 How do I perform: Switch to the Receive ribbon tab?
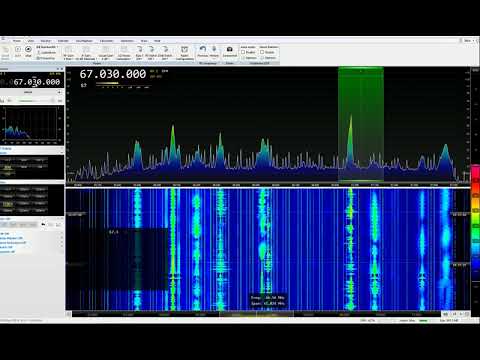(46, 41)
